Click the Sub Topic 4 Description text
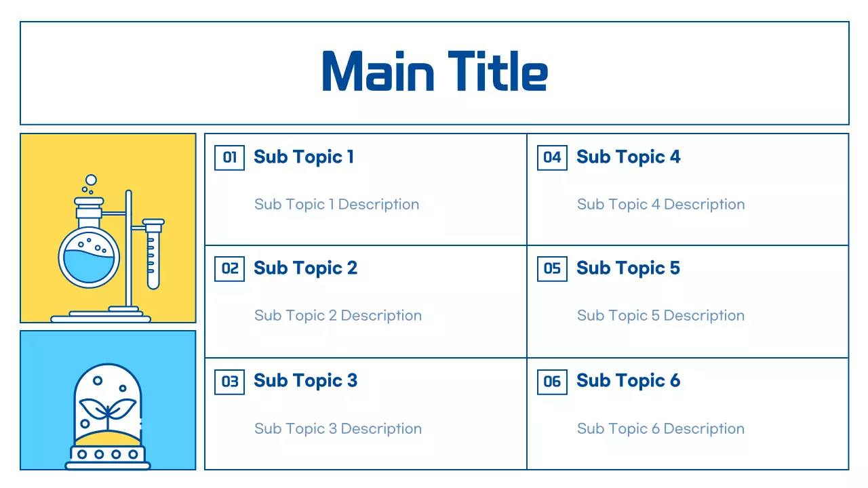868x488 pixels. (x=660, y=205)
